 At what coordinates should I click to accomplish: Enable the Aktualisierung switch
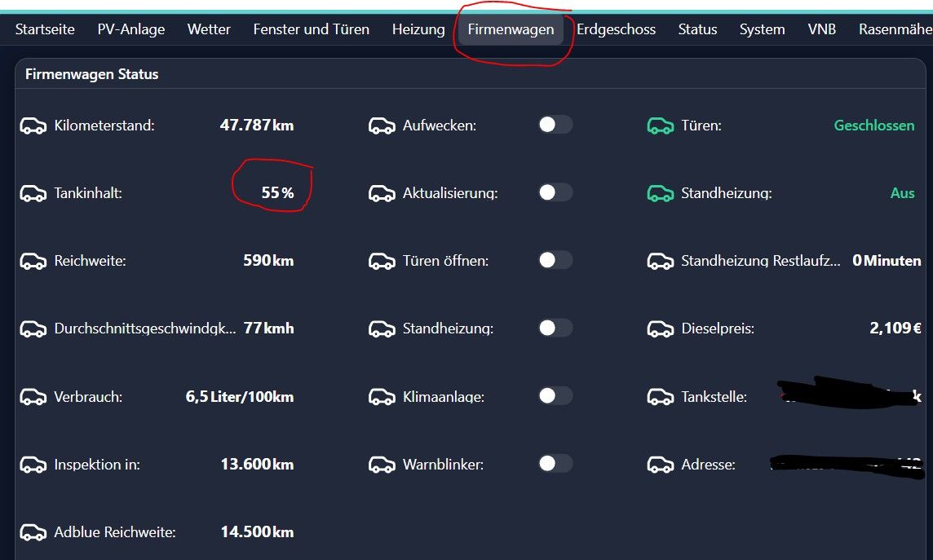[x=555, y=192]
